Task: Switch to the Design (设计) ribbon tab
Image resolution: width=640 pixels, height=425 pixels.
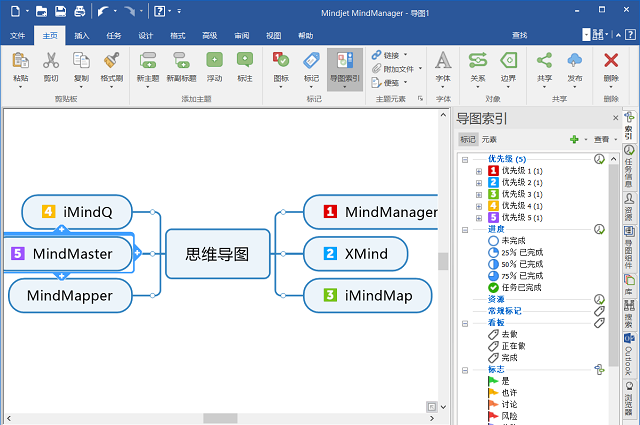Action: click(145, 36)
